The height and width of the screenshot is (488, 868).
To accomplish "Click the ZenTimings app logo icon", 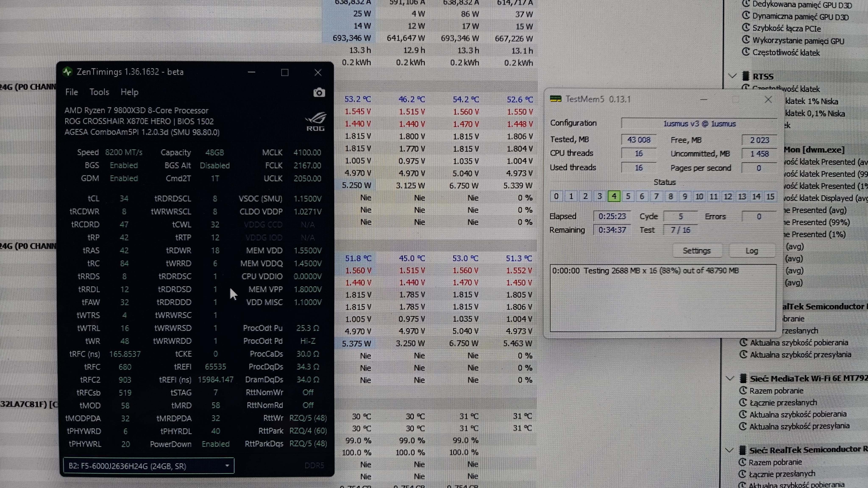I will point(67,72).
